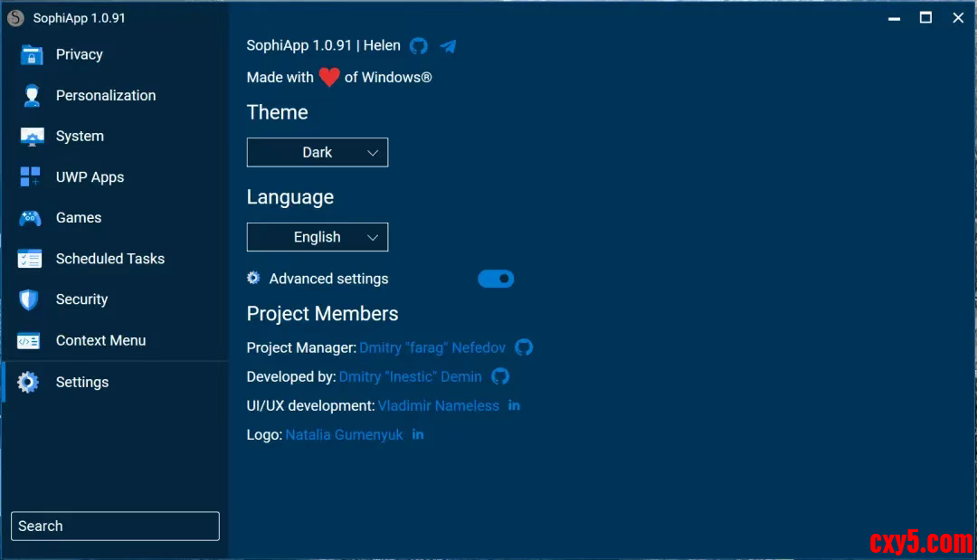Click the Privacy folder lock icon

click(x=31, y=55)
